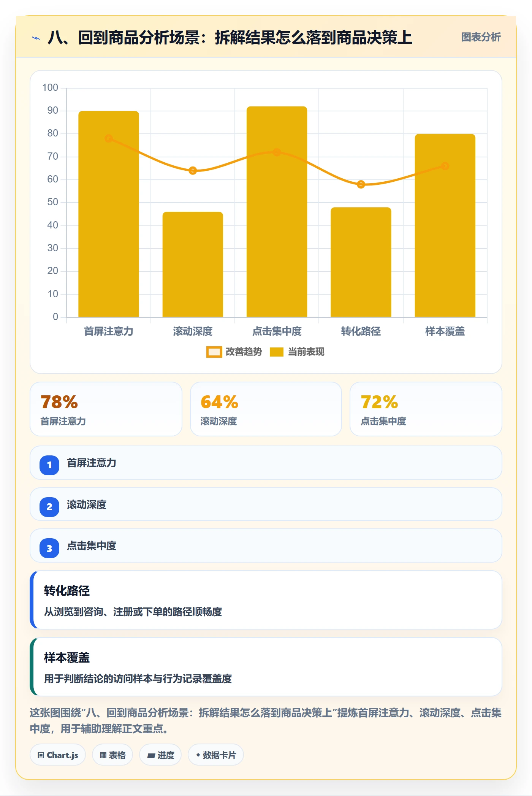Select the 滚动深度 bar in chart
The width and height of the screenshot is (532, 796).
click(193, 264)
